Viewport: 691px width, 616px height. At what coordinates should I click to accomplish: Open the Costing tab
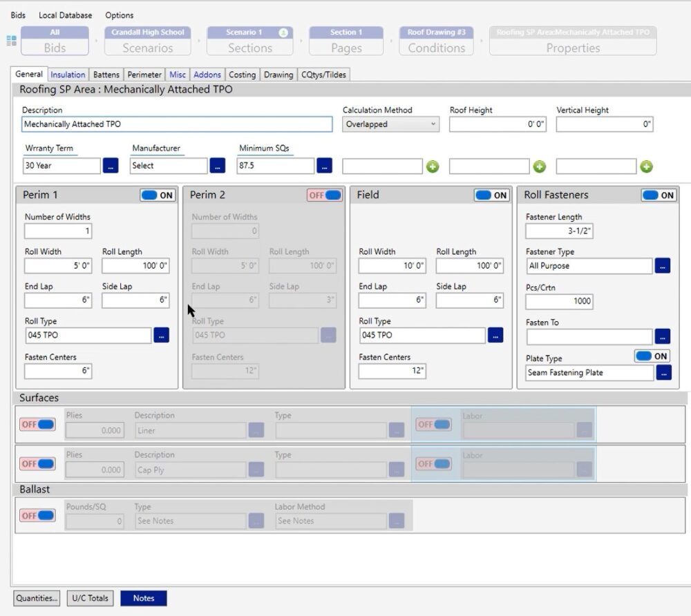click(242, 75)
